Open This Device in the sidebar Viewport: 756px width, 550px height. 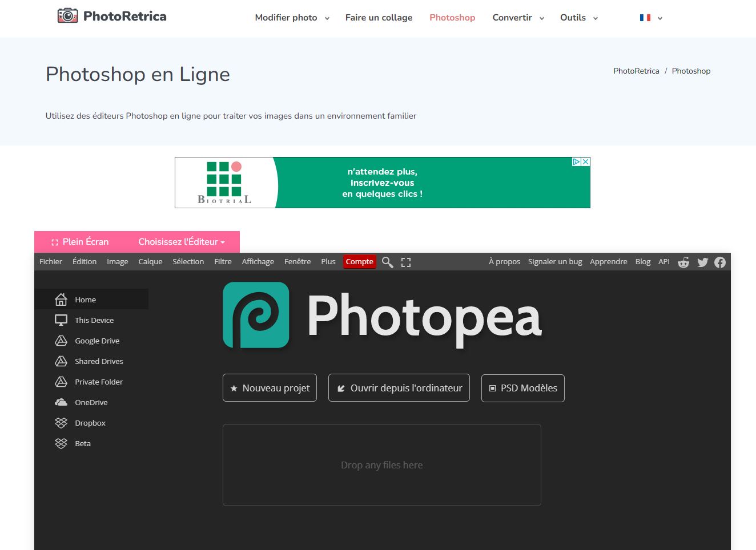tap(94, 320)
